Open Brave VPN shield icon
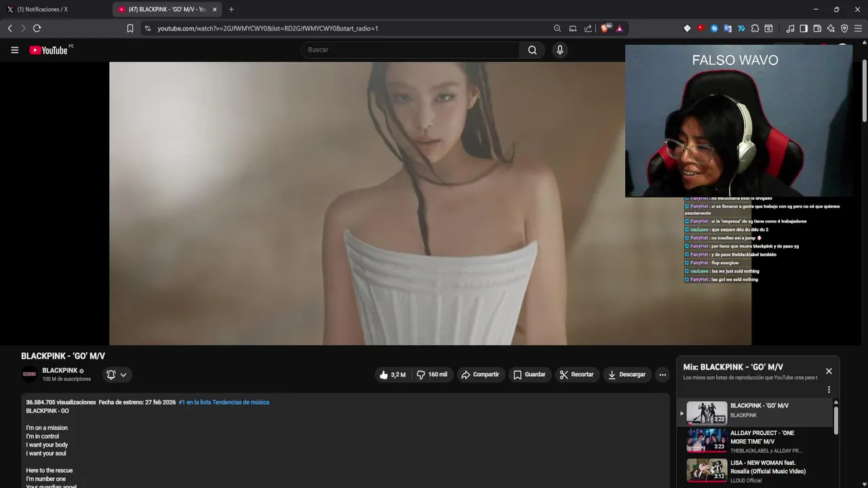868x488 pixels. coord(844,28)
